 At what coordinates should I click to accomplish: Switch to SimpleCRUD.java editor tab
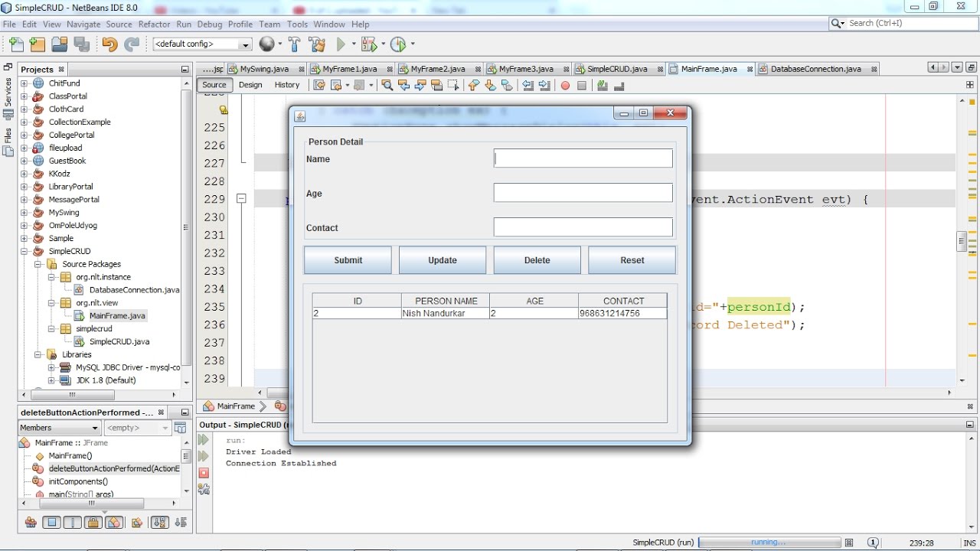pyautogui.click(x=616, y=69)
